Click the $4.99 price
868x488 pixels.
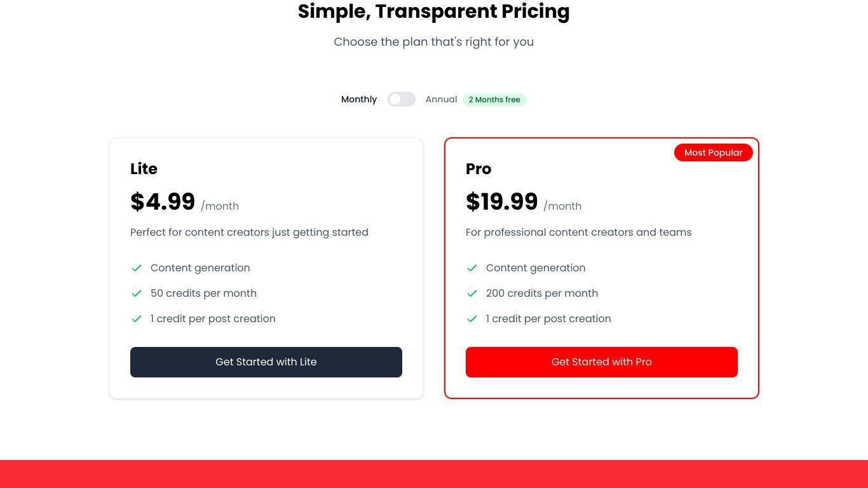pos(163,202)
